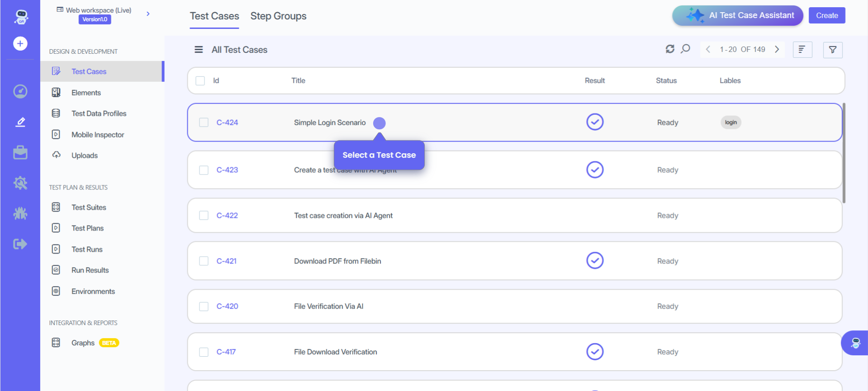Open the bug icon in left rail
This screenshot has width=868, height=391.
click(20, 213)
